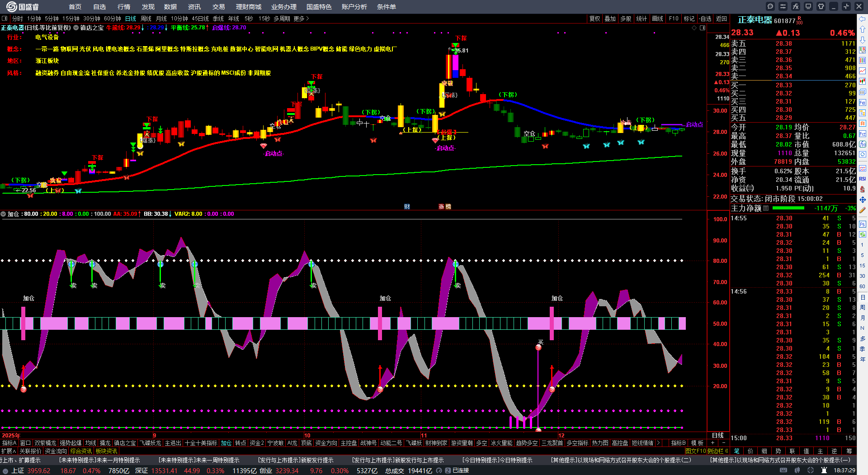
Task: Click the keyboard icon in status bar
Action: coord(783,470)
